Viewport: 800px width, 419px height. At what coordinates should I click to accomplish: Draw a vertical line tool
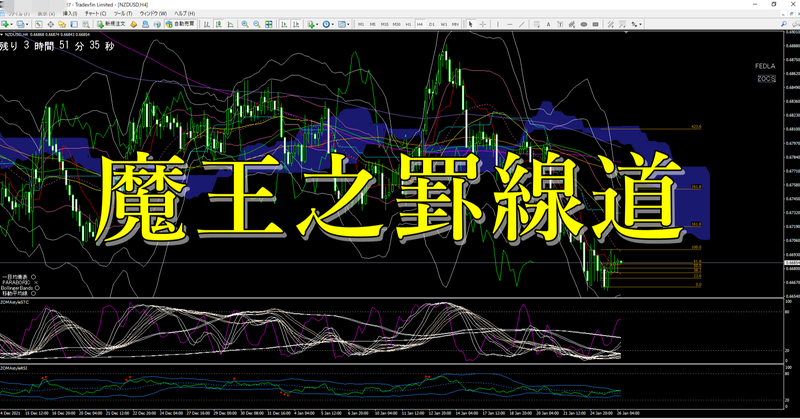click(497, 24)
